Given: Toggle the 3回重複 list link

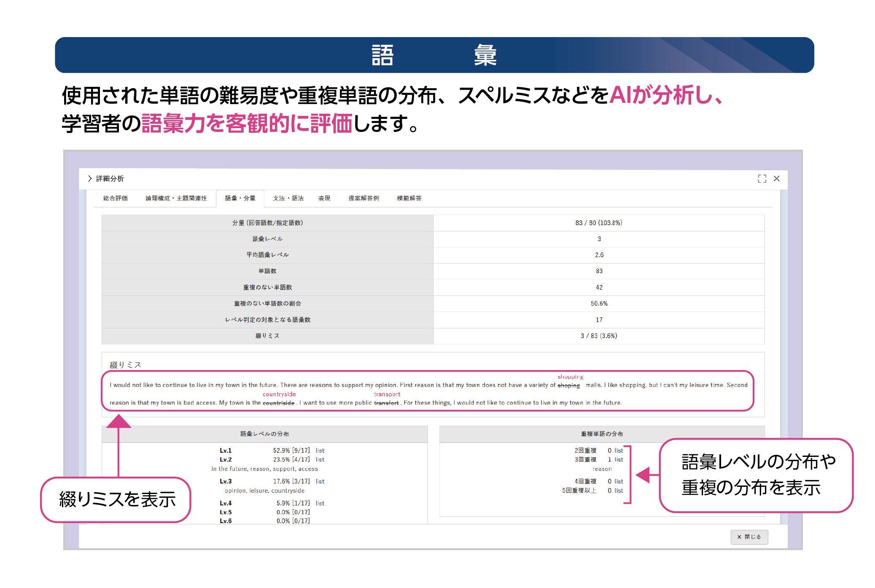Looking at the screenshot, I should [619, 459].
